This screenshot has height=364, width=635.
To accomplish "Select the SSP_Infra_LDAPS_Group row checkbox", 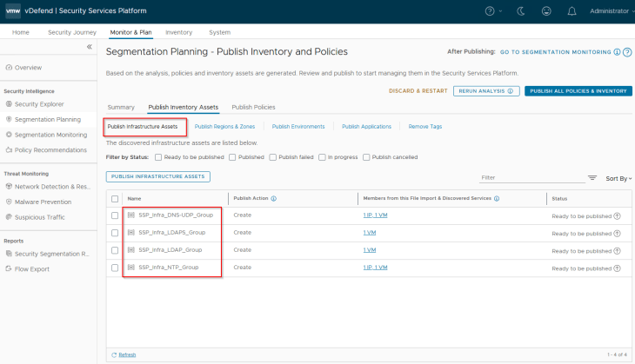I will [115, 233].
